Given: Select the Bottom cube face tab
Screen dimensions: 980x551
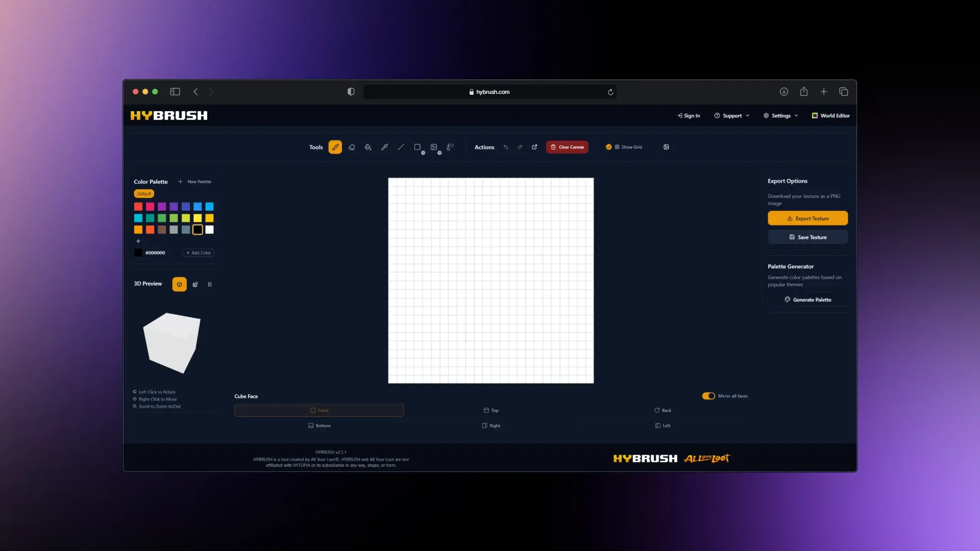Looking at the screenshot, I should (319, 425).
